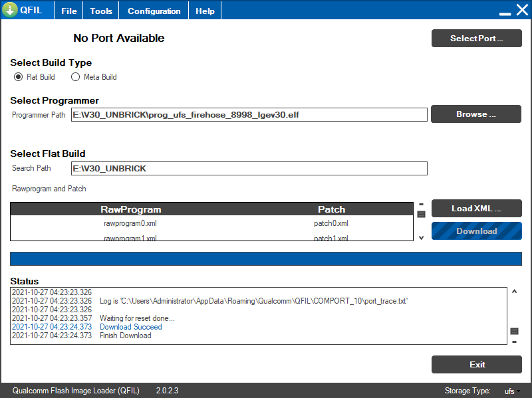
Task: Open the File menu
Action: [x=69, y=11]
